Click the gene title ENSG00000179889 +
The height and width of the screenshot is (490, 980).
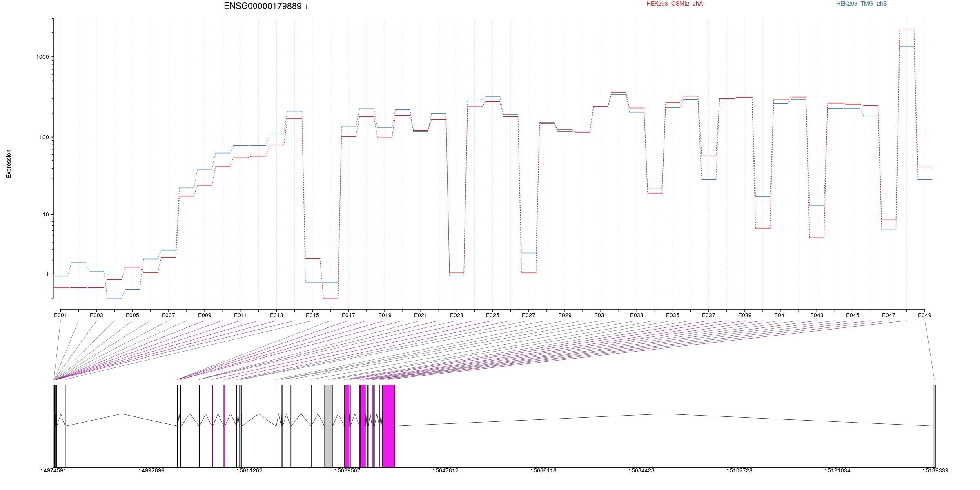[x=266, y=6]
